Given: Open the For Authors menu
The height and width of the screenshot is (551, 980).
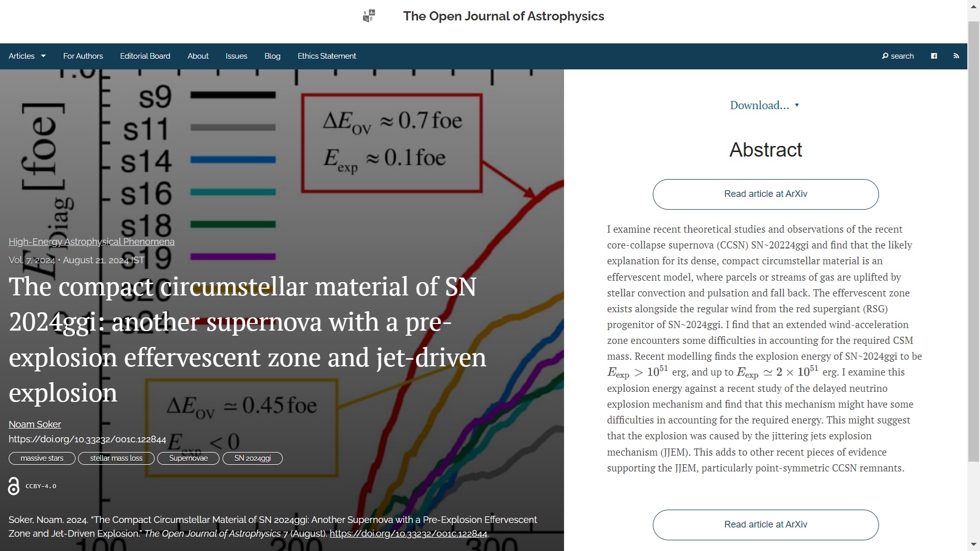Looking at the screenshot, I should point(83,56).
